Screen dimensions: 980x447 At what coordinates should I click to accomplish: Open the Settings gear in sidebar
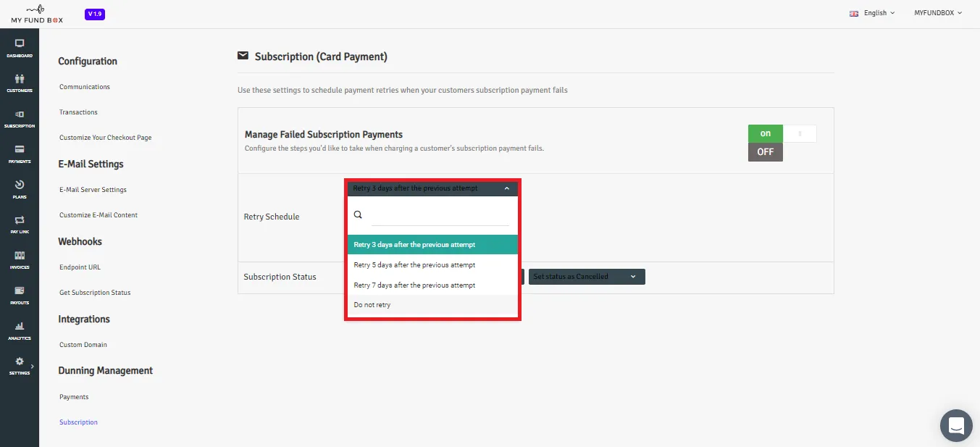tap(20, 366)
